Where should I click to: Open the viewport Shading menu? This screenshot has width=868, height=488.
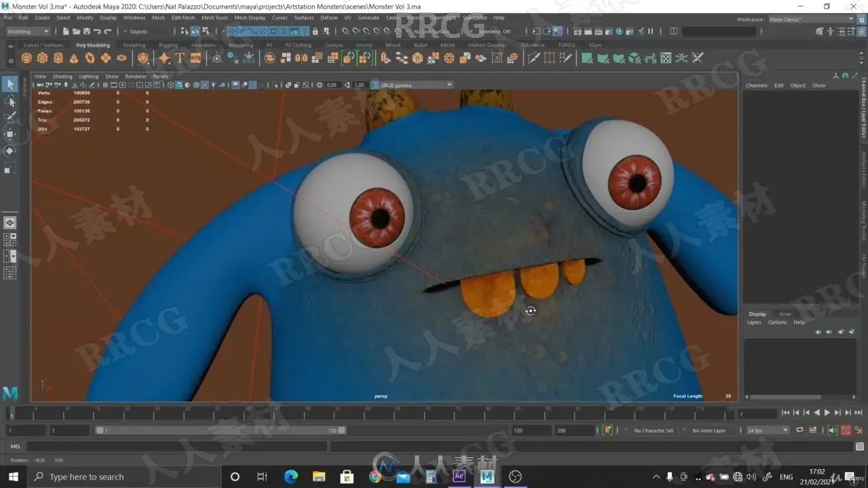pyautogui.click(x=62, y=77)
